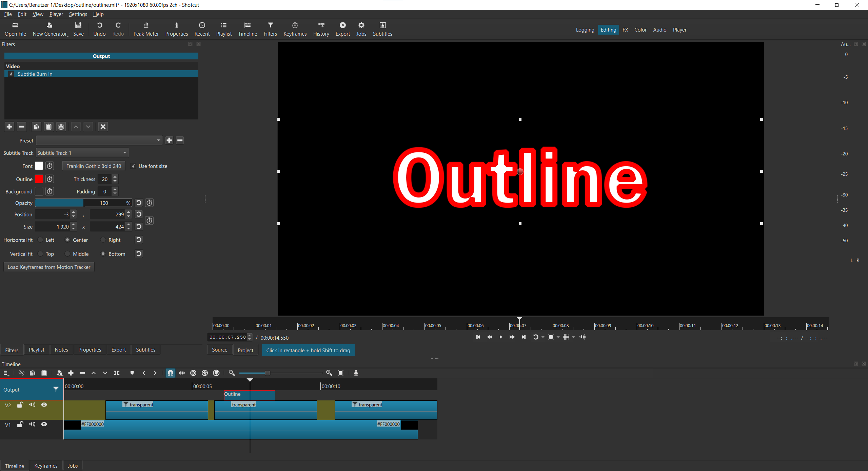Open the History panel
The width and height of the screenshot is (868, 471).
pyautogui.click(x=321, y=29)
